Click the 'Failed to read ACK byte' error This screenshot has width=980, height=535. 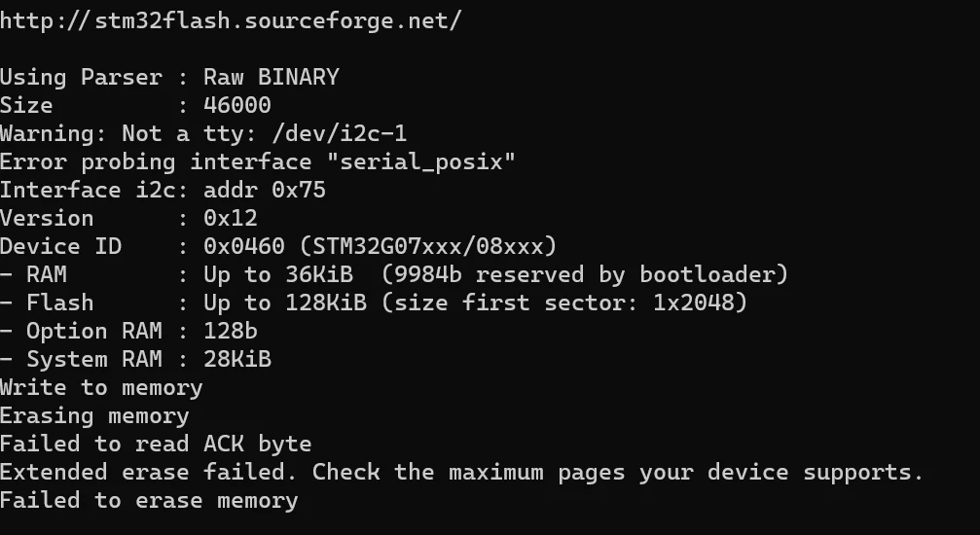click(x=156, y=444)
